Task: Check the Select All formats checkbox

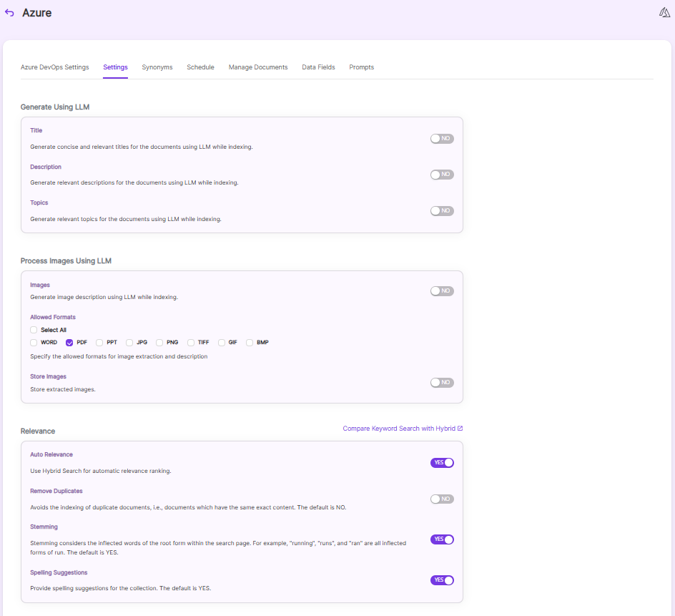Action: coord(34,330)
